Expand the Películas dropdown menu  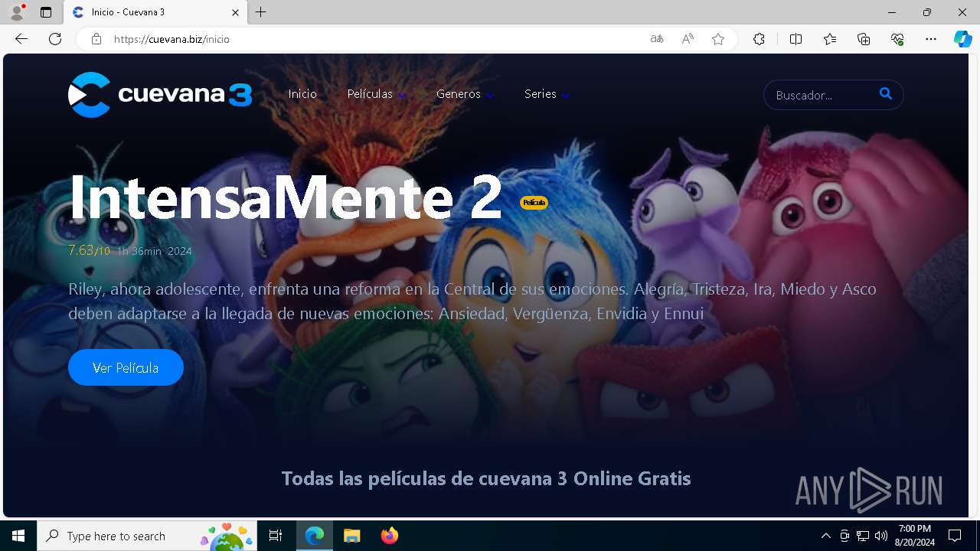pyautogui.click(x=377, y=94)
